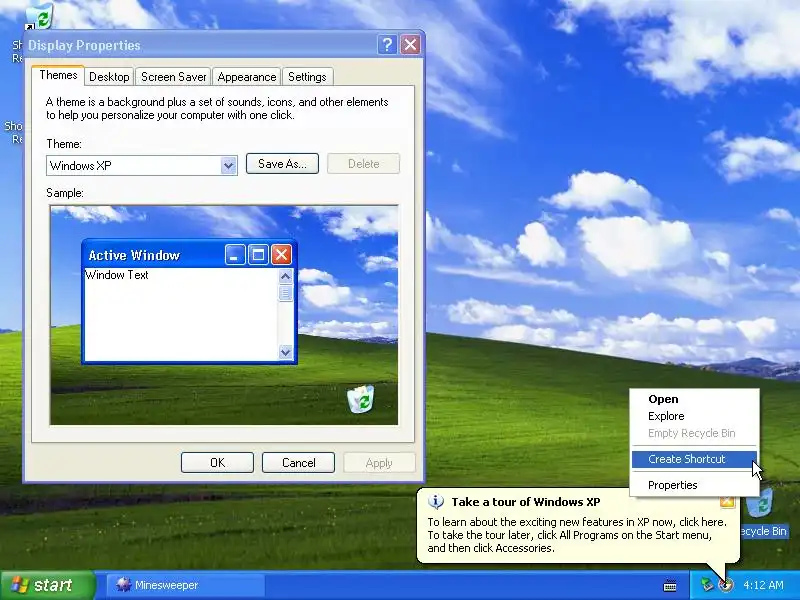Image resolution: width=800 pixels, height=600 pixels.
Task: Select Explore in the context menu
Action: point(694,416)
